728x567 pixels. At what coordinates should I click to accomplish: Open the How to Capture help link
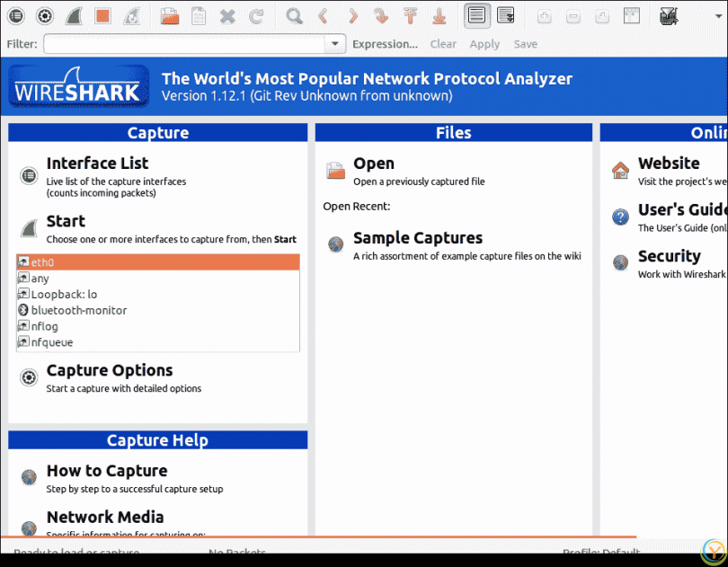[106, 471]
